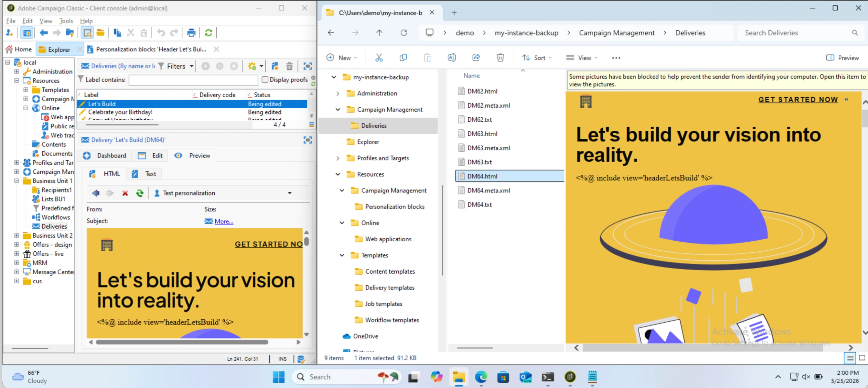Viewport: 868px width, 388px height.
Task: Expand the MRM node in Campaign tree
Action: pos(16,263)
